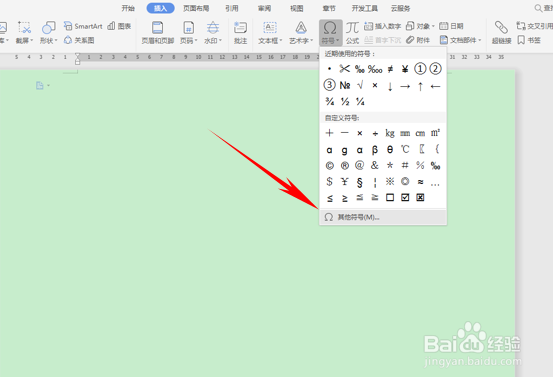
Task: Insert the № numero symbol
Action: 345,85
